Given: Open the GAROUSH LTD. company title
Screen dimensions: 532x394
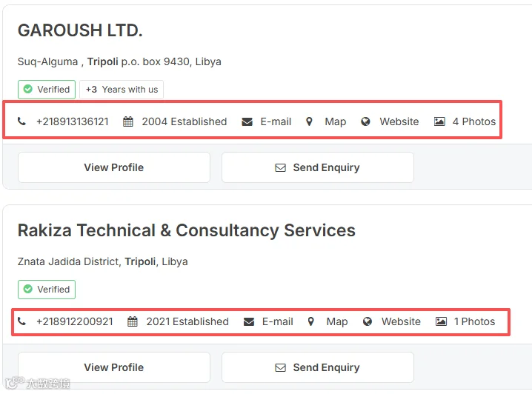Looking at the screenshot, I should click(80, 30).
